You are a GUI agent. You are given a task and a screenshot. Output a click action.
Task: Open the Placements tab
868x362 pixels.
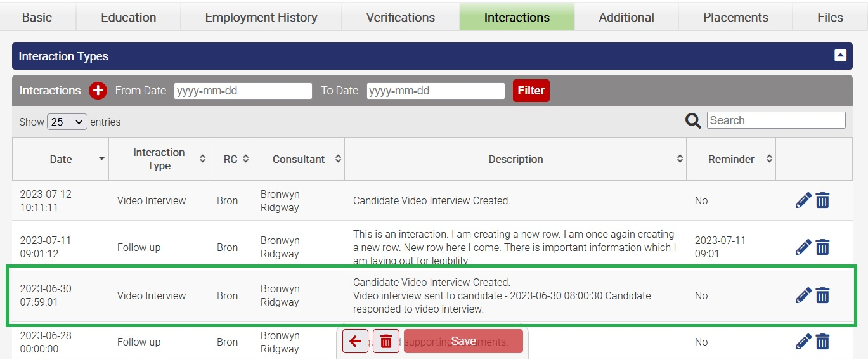tap(735, 17)
